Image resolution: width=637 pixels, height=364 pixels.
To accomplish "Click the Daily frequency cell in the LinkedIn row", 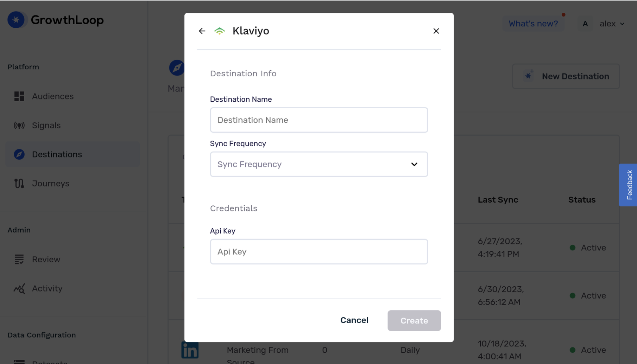I will [410, 350].
